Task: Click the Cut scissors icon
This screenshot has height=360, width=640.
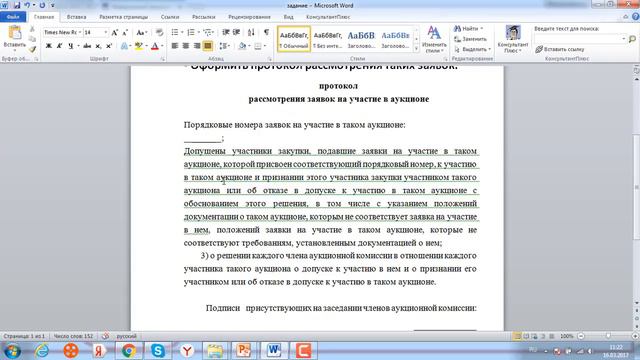Action: click(32, 29)
